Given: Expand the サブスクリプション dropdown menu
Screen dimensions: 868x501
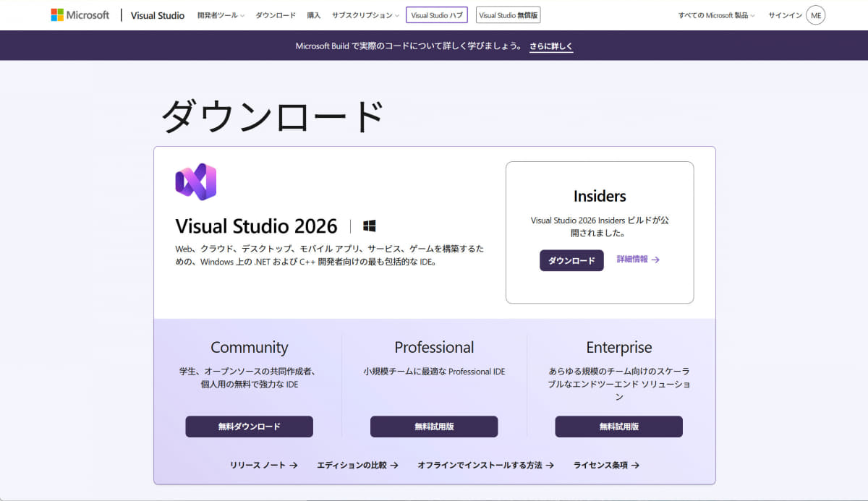Looking at the screenshot, I should tap(365, 15).
